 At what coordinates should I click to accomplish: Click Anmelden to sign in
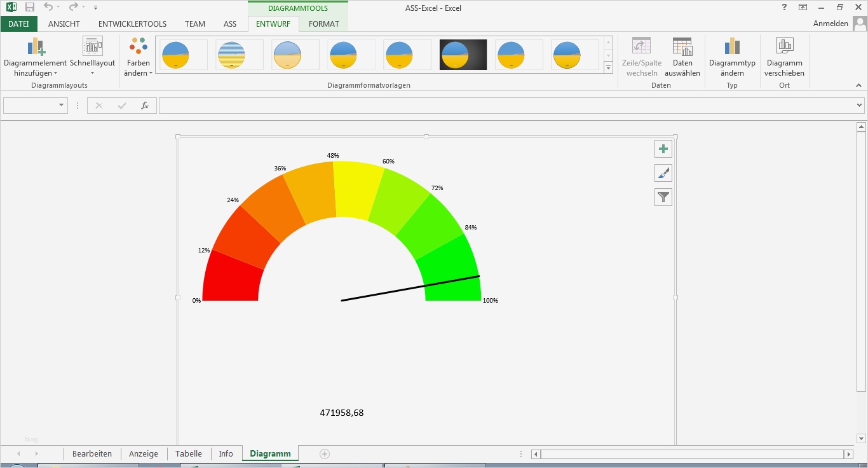point(831,24)
